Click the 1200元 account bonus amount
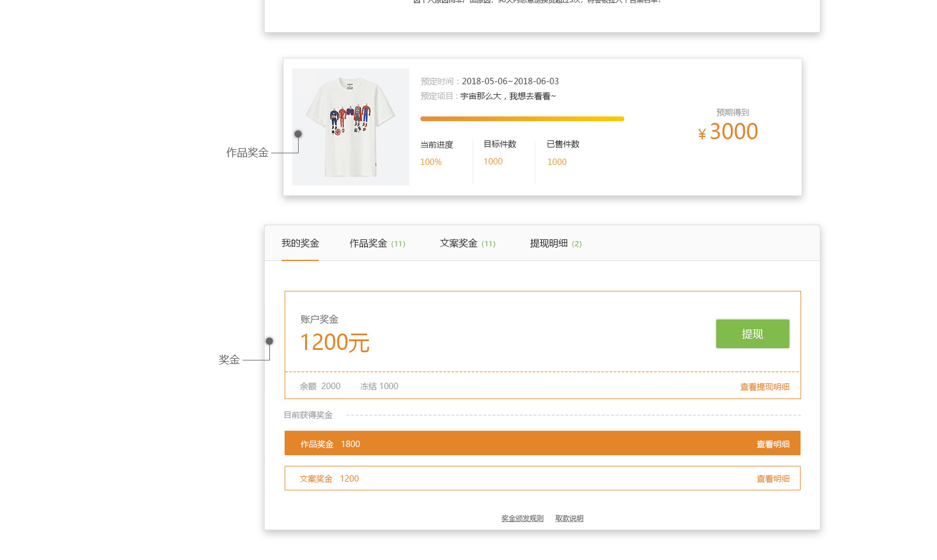Screen dimensions: 937x560 [x=334, y=342]
